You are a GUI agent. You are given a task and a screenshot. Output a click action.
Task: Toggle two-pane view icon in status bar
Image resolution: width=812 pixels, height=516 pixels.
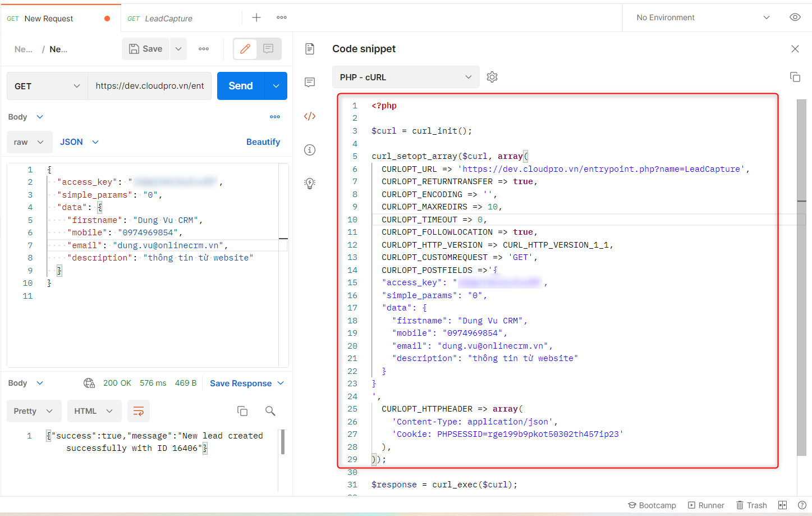coord(783,505)
